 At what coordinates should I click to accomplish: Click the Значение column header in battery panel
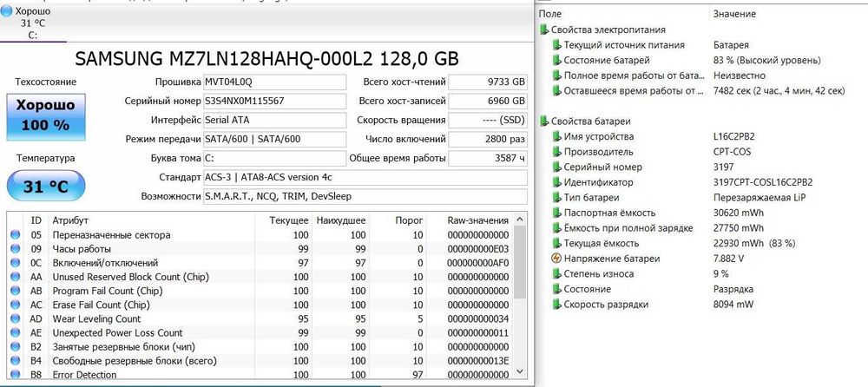tap(734, 14)
